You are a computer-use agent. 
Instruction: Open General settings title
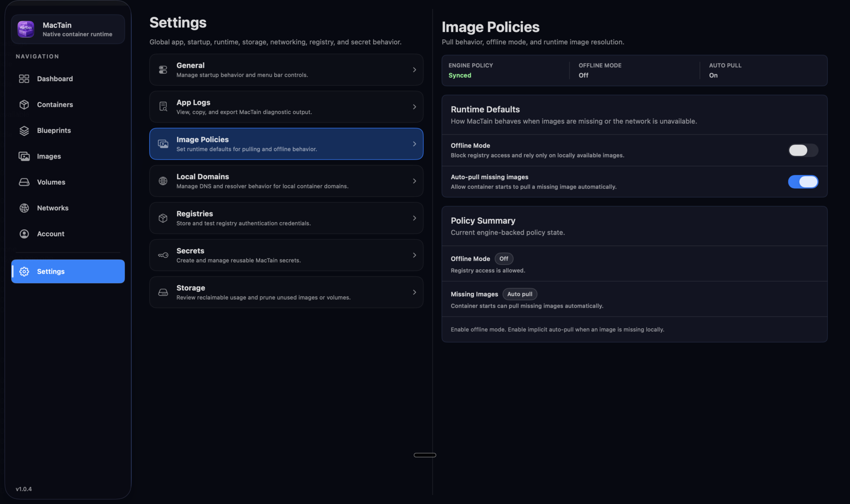point(190,65)
